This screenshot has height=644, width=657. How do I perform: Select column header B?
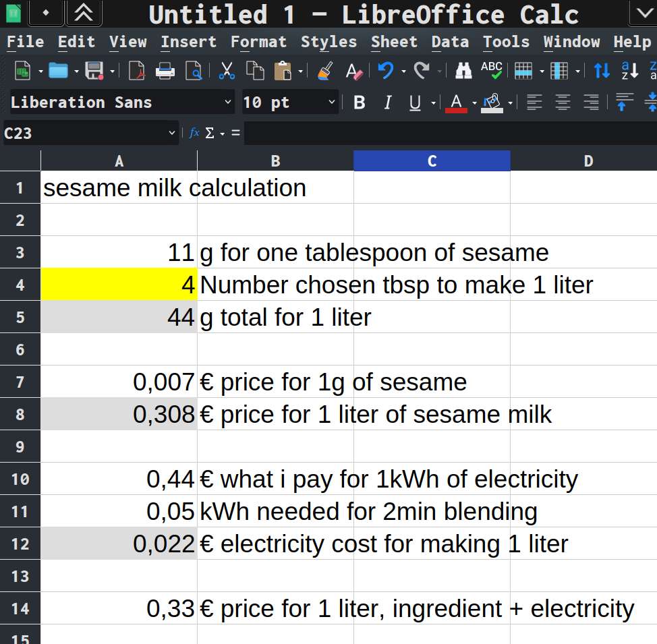[275, 161]
